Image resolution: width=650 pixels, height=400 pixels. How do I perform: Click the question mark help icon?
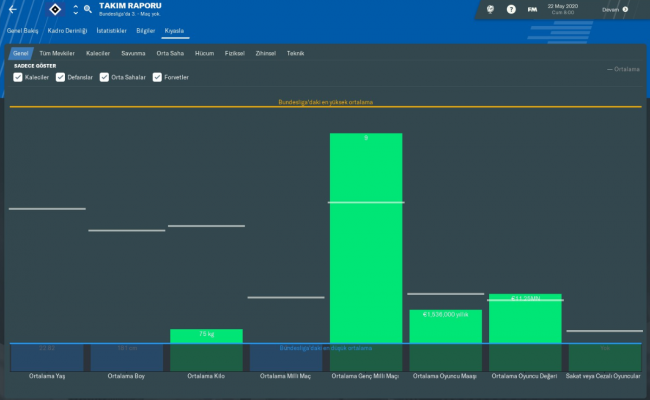point(511,9)
